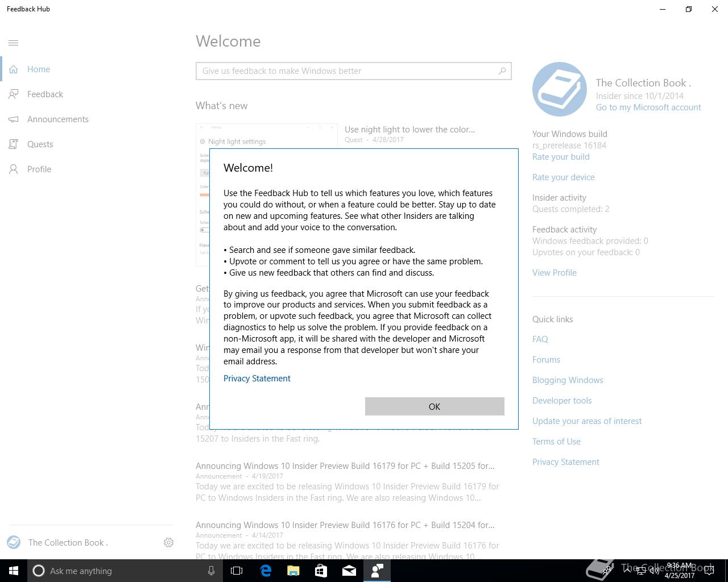Open the Forums quick link
Image resolution: width=728 pixels, height=582 pixels.
coord(546,360)
